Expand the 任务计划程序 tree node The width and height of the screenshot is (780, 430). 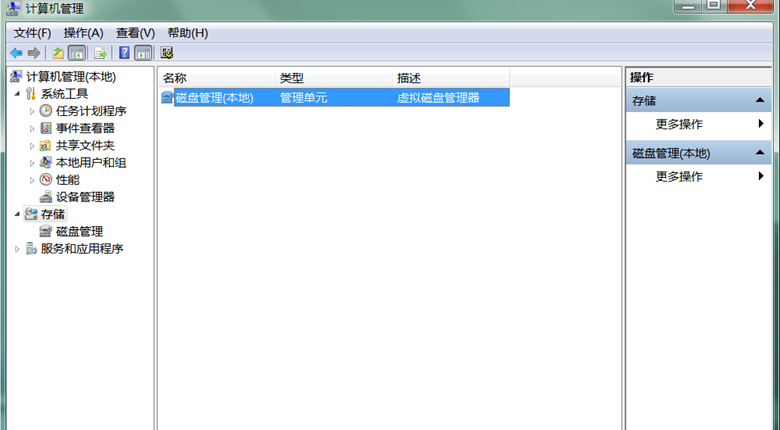click(32, 111)
